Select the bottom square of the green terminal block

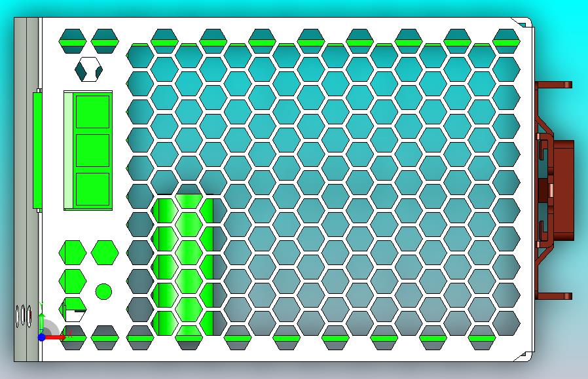click(x=92, y=189)
